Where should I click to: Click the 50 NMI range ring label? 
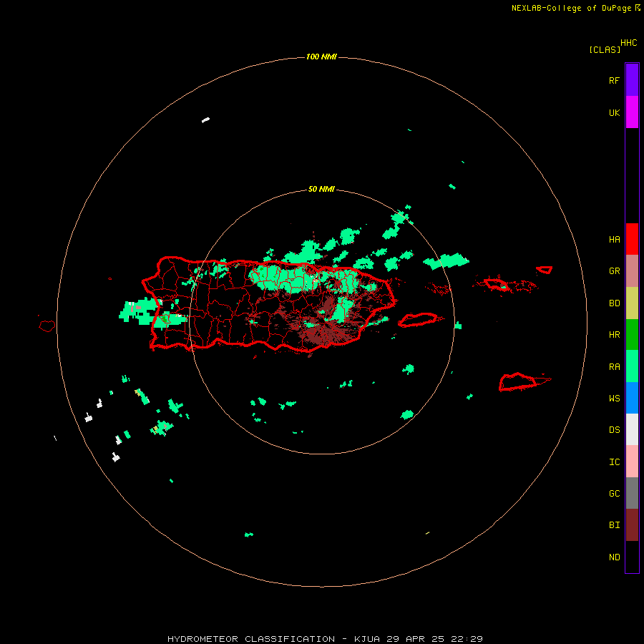tap(321, 189)
